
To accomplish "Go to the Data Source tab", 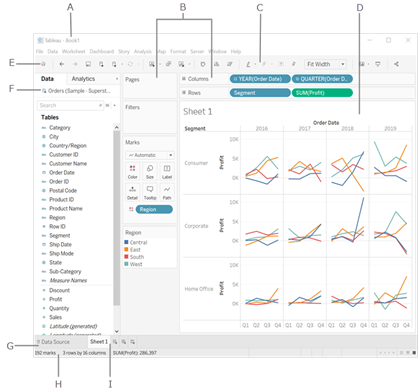I will pyautogui.click(x=53, y=342).
